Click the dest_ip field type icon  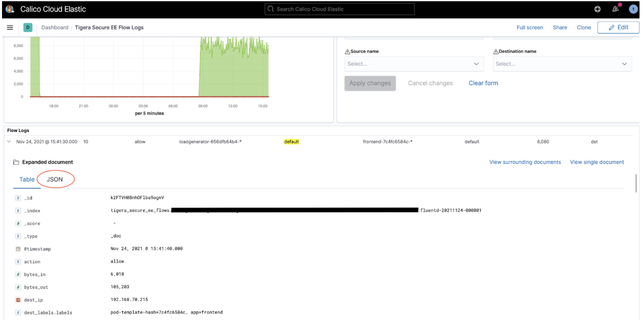pos(18,300)
